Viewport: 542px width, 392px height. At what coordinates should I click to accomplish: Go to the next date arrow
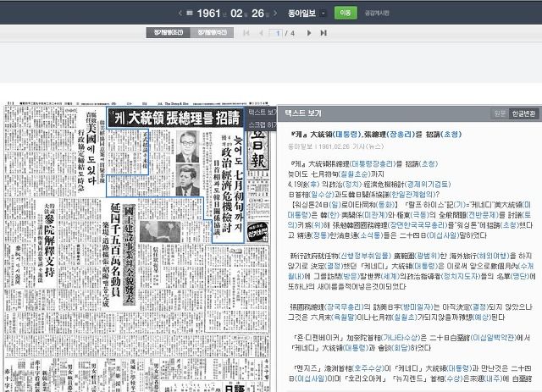click(275, 14)
